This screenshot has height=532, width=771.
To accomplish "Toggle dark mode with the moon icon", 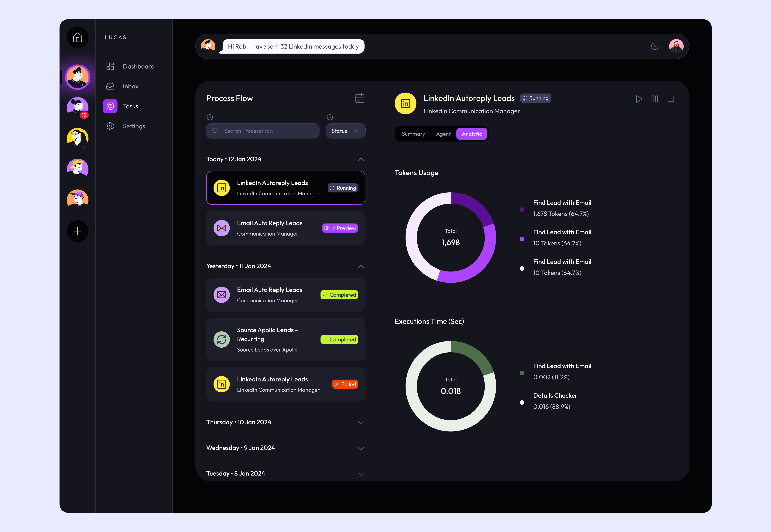I will tap(655, 46).
